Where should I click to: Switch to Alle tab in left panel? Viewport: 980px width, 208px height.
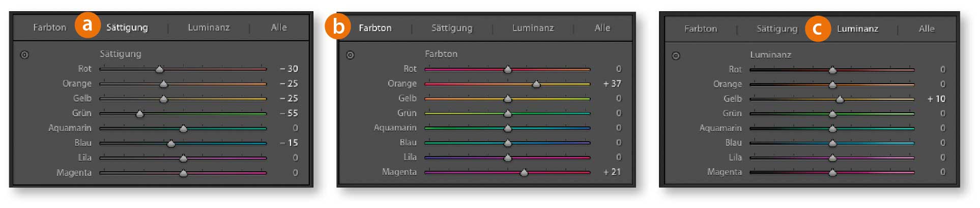click(x=279, y=28)
